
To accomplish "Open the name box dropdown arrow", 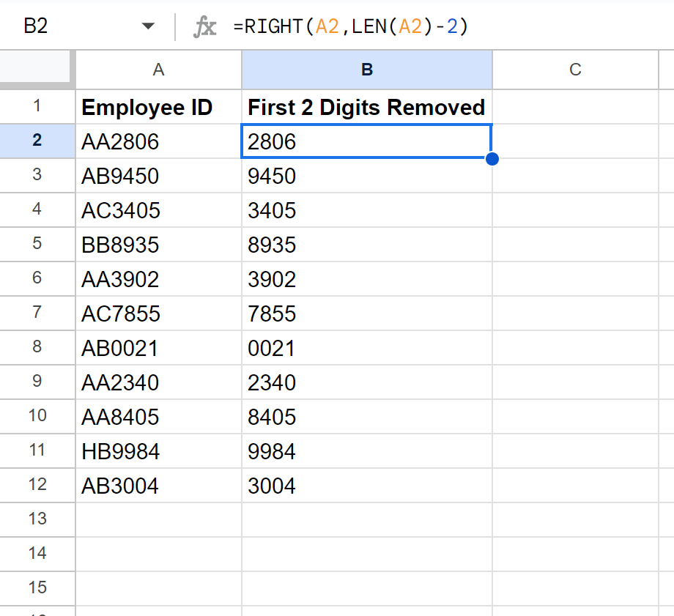I will pos(148,26).
